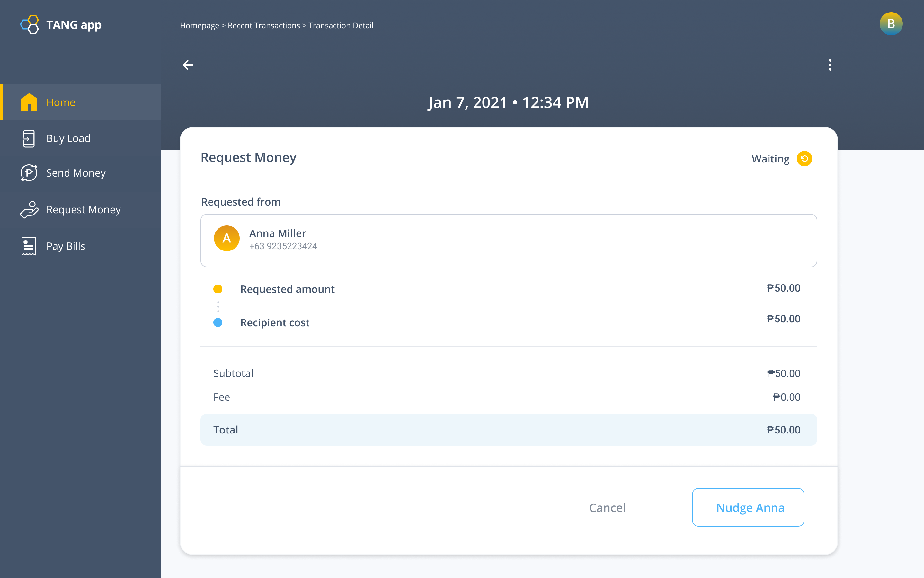Click the Anna Miller name
Viewport: 924px width, 578px height.
(278, 233)
